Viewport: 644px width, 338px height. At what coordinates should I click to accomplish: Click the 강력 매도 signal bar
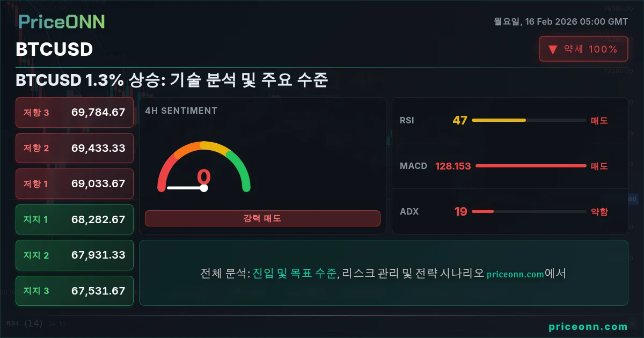262,218
